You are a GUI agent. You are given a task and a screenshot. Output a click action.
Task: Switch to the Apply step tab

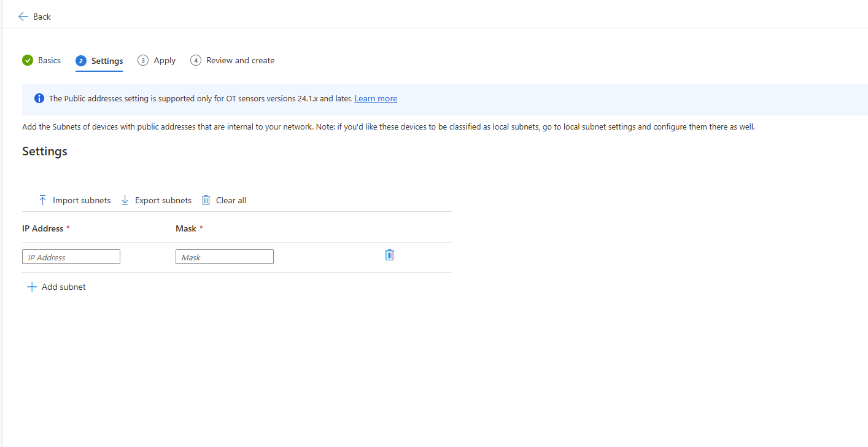(x=165, y=60)
